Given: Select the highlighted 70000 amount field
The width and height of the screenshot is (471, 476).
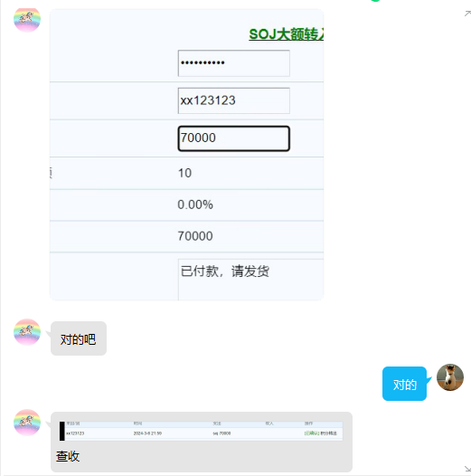Looking at the screenshot, I should (234, 138).
